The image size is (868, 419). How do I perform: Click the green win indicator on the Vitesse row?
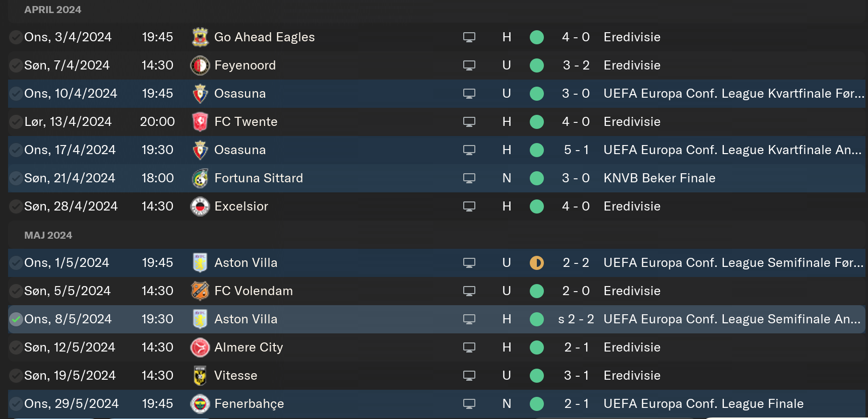[537, 376]
